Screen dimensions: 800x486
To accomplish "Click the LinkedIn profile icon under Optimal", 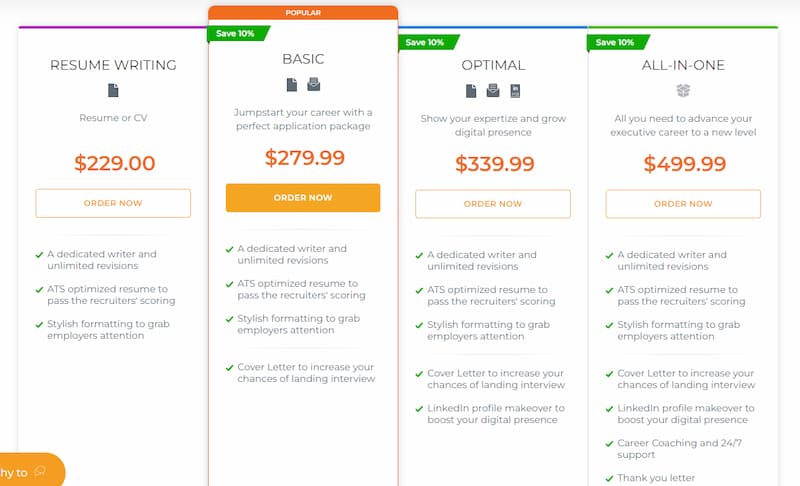I will [x=515, y=91].
